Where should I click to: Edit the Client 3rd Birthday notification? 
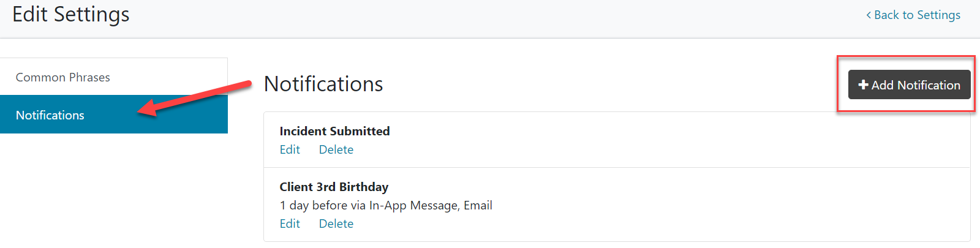290,224
